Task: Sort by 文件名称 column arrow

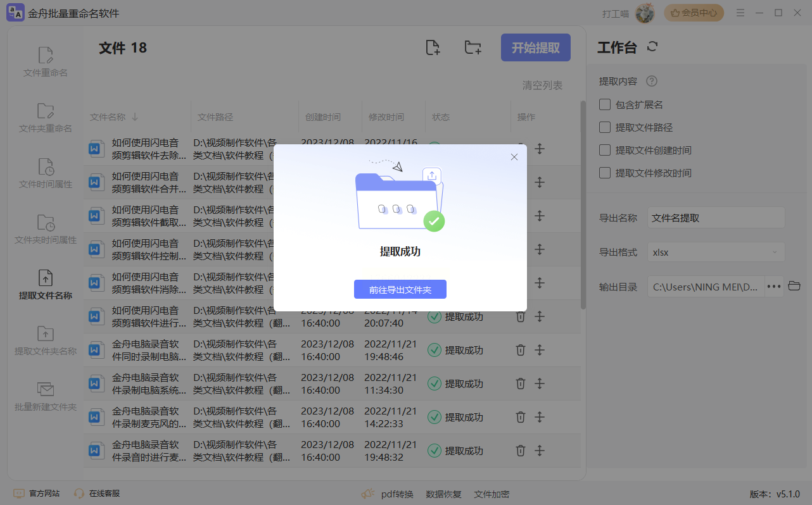Action: pyautogui.click(x=135, y=117)
